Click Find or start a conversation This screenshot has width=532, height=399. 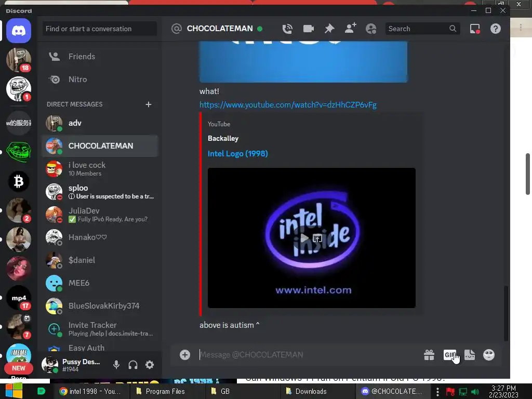click(x=100, y=29)
